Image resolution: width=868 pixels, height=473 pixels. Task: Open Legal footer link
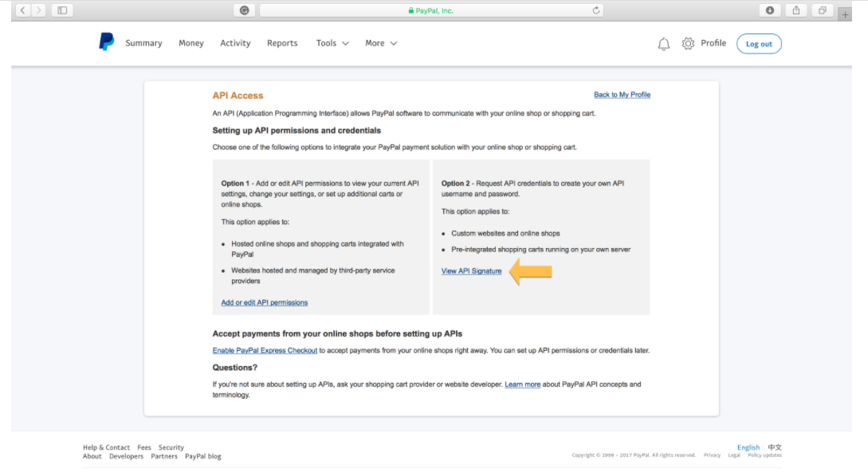click(x=734, y=455)
